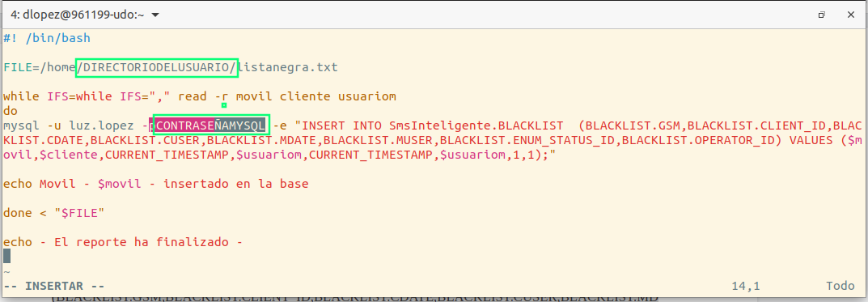Screen dimensions: 868x302
Task: Click the luz.lopez username in mysql command
Action: click(x=103, y=125)
